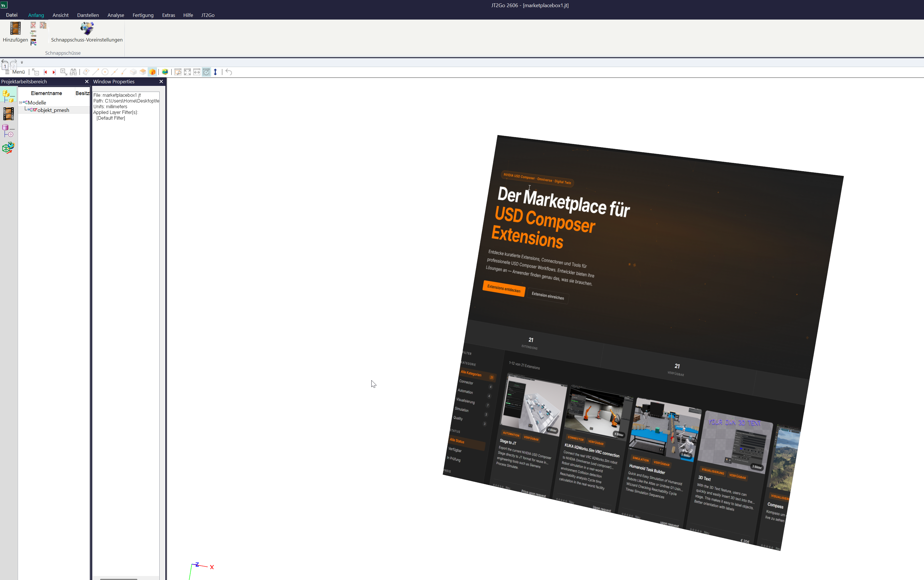Image resolution: width=924 pixels, height=580 pixels.
Task: Click the grey cube selection mode icon
Action: (133, 72)
